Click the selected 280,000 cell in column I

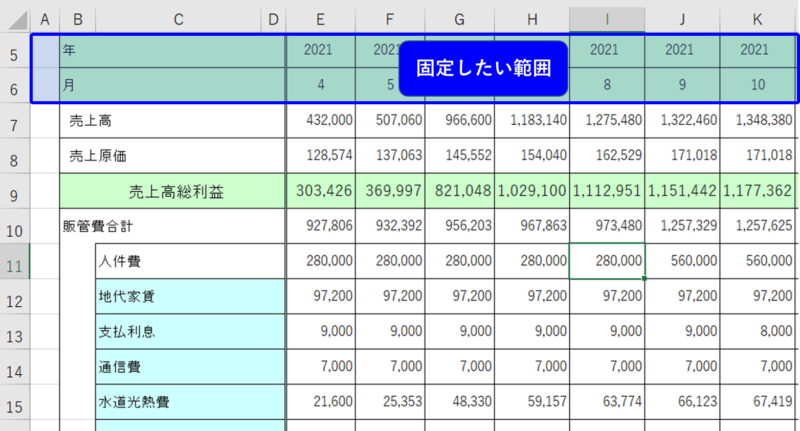tap(607, 262)
